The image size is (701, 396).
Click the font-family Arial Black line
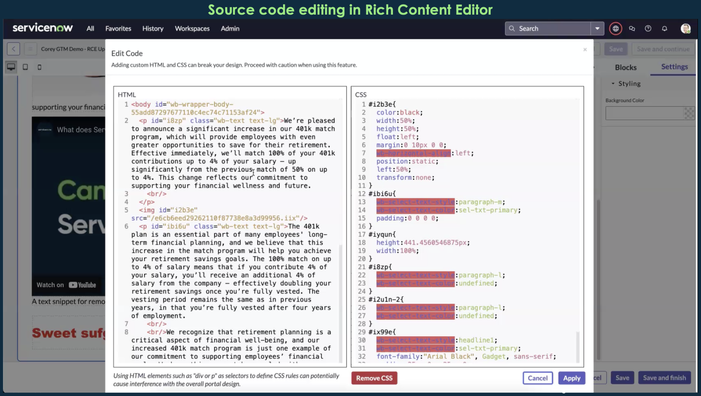pyautogui.click(x=466, y=357)
